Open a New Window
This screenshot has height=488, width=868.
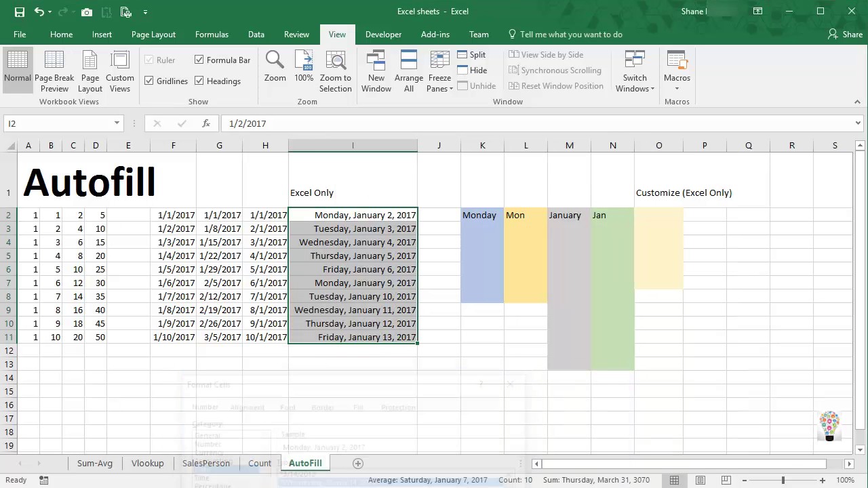tap(376, 68)
